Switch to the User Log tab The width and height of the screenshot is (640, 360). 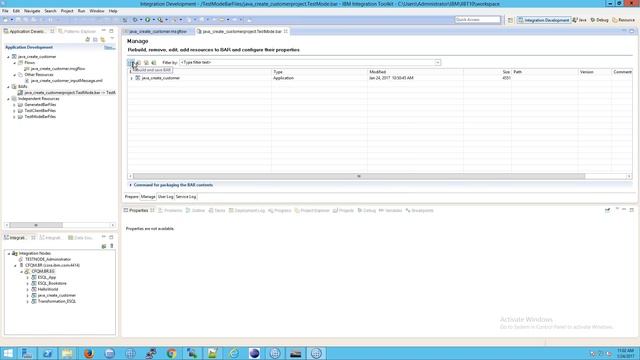click(165, 197)
